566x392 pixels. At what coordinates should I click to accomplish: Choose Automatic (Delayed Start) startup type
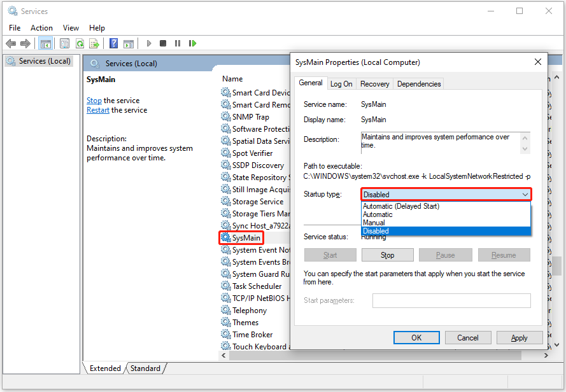[x=446, y=206]
